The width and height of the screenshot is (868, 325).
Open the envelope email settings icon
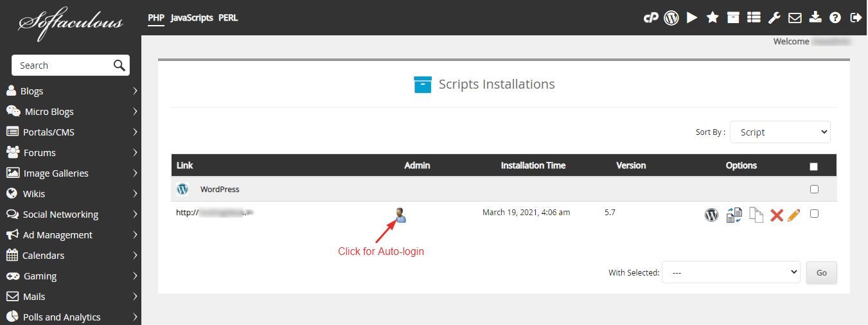click(x=795, y=18)
